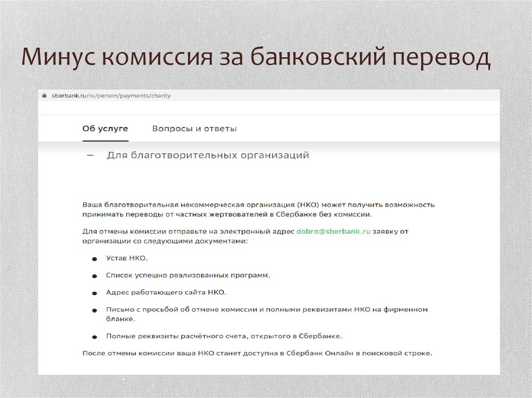Switch to Вопросы и ответы tab
Screen dimensions: 532x398
click(194, 129)
